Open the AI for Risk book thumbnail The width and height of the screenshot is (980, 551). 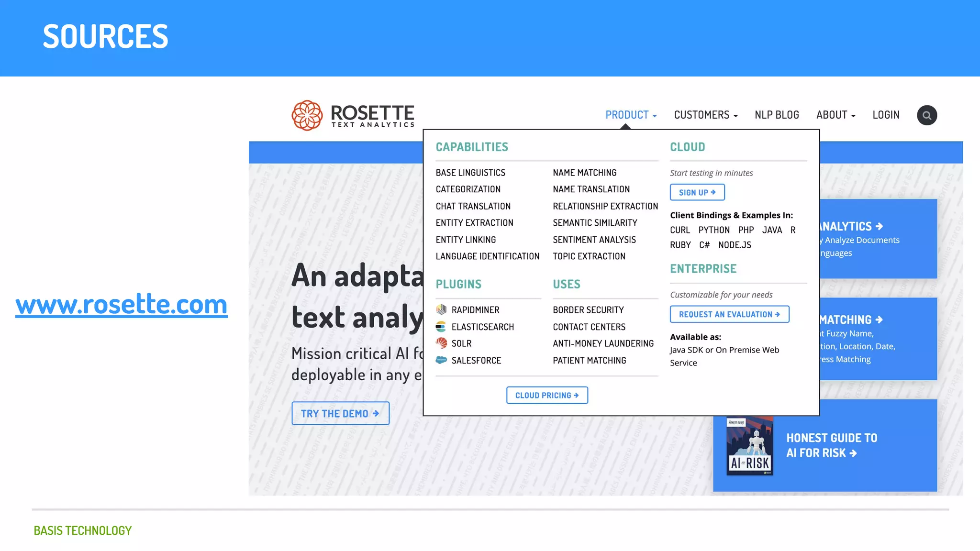click(750, 446)
